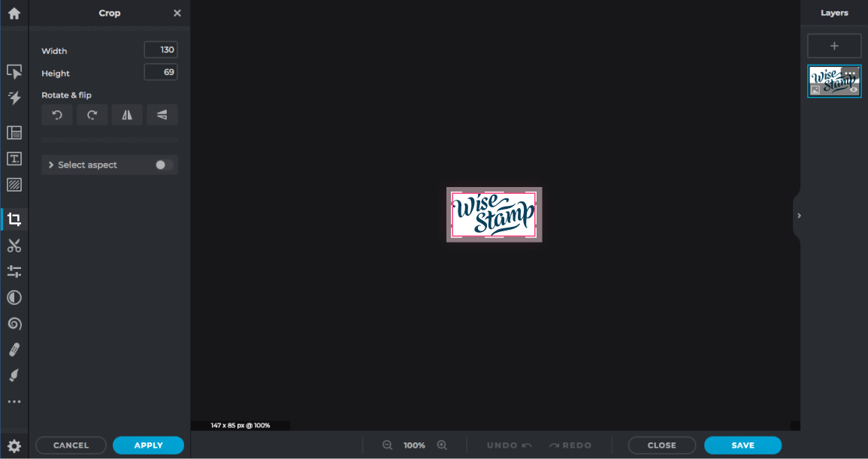868x459 pixels.
Task: Zoom out with the minus magnifier
Action: [x=388, y=445]
